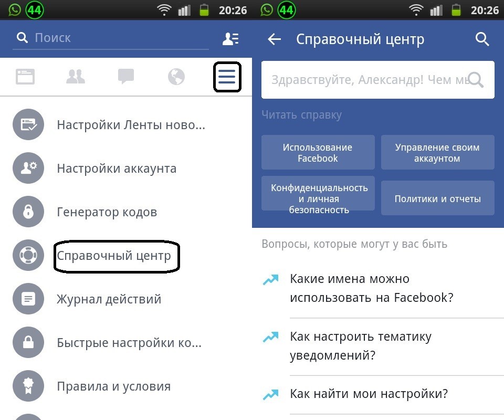Open the hamburger menu tab
This screenshot has height=420, width=504.
[x=227, y=77]
